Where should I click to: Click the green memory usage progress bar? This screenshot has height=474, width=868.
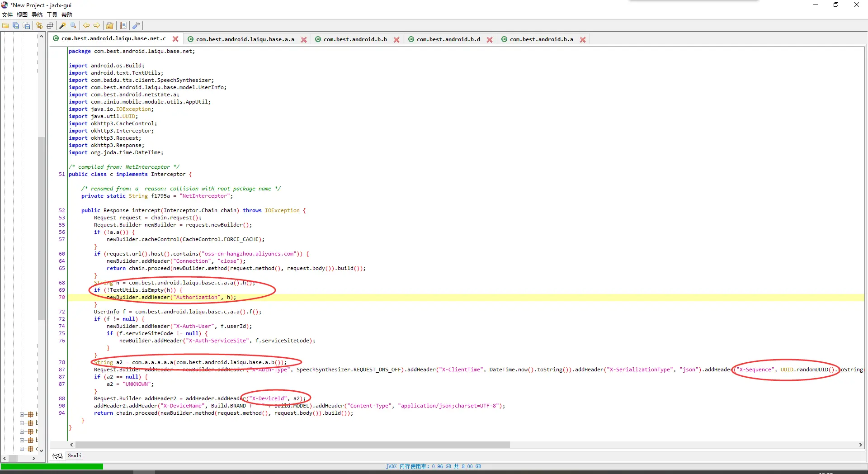tap(52, 466)
